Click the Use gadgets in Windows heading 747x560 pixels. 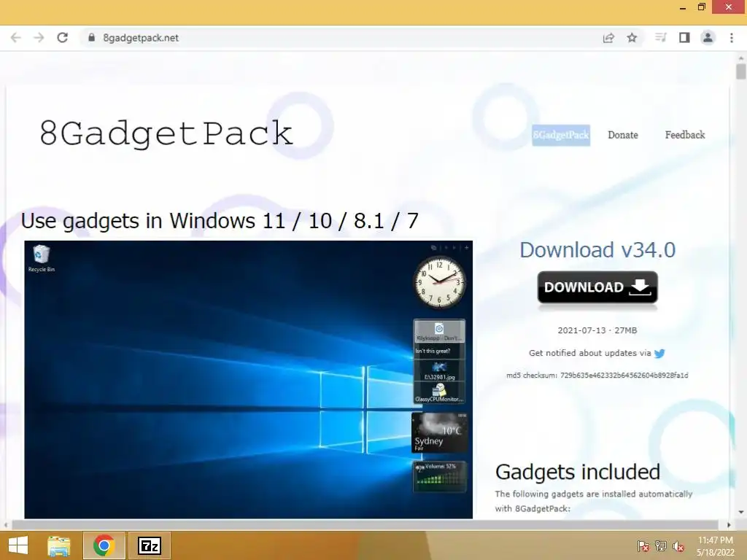220,221
